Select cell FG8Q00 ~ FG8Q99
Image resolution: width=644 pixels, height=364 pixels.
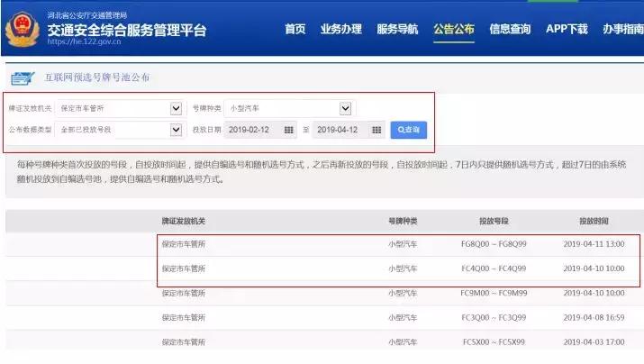tap(494, 244)
